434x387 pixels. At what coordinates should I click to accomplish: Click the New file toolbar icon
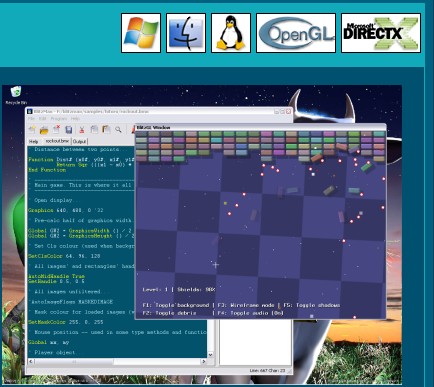(x=32, y=130)
